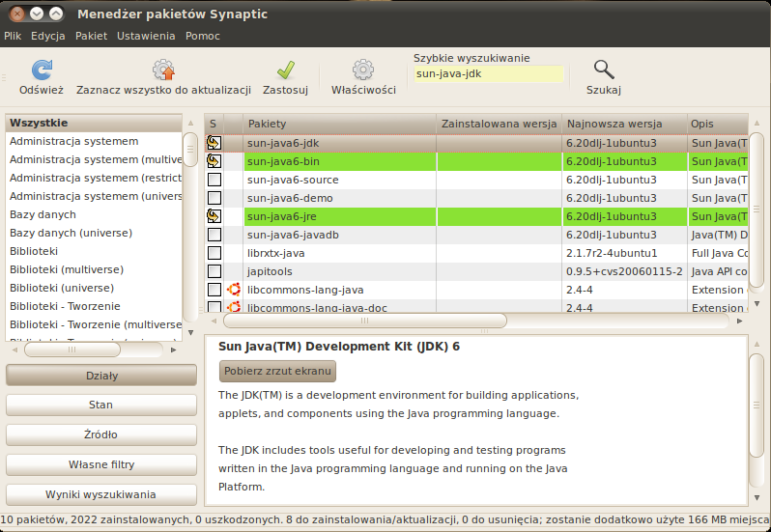Tick the checkbox for librxtx-java

coord(214,253)
